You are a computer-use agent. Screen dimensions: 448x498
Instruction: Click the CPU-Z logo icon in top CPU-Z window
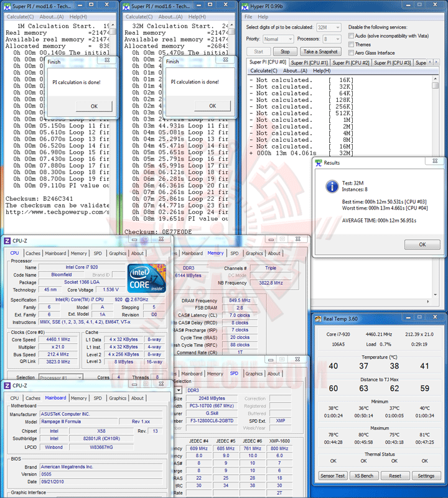[7, 241]
